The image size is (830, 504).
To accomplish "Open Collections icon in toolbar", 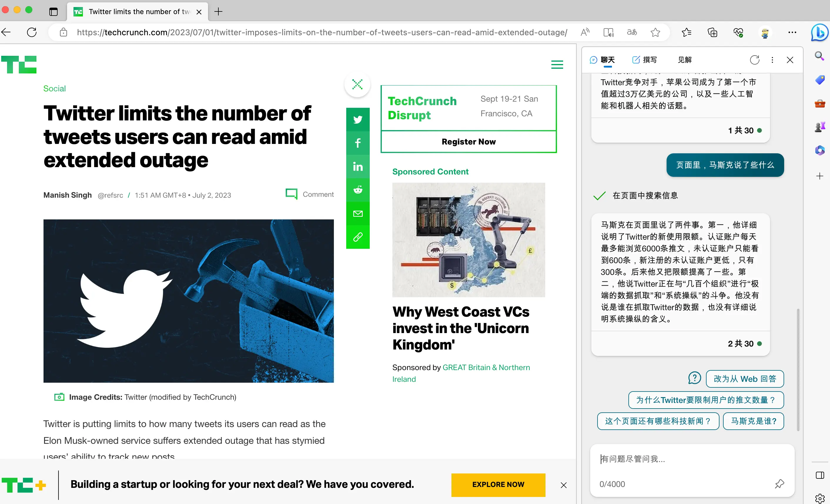I will pyautogui.click(x=712, y=32).
